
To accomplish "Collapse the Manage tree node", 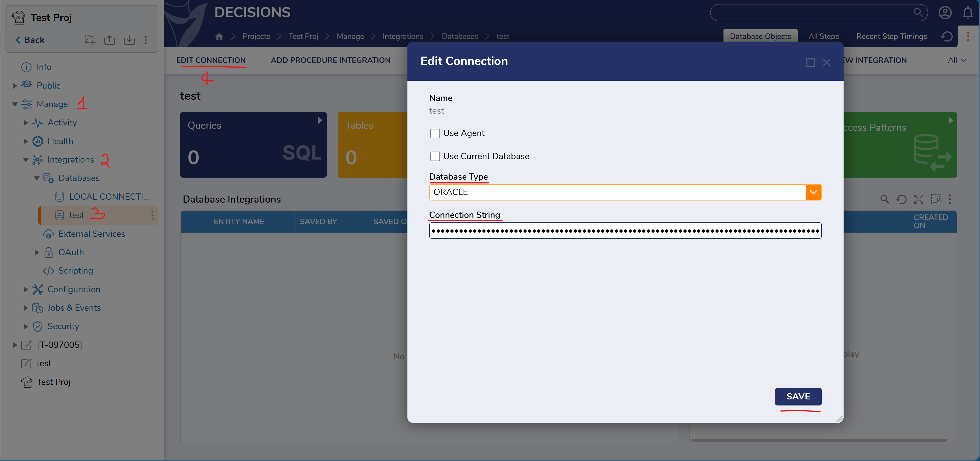I will pyautogui.click(x=15, y=104).
